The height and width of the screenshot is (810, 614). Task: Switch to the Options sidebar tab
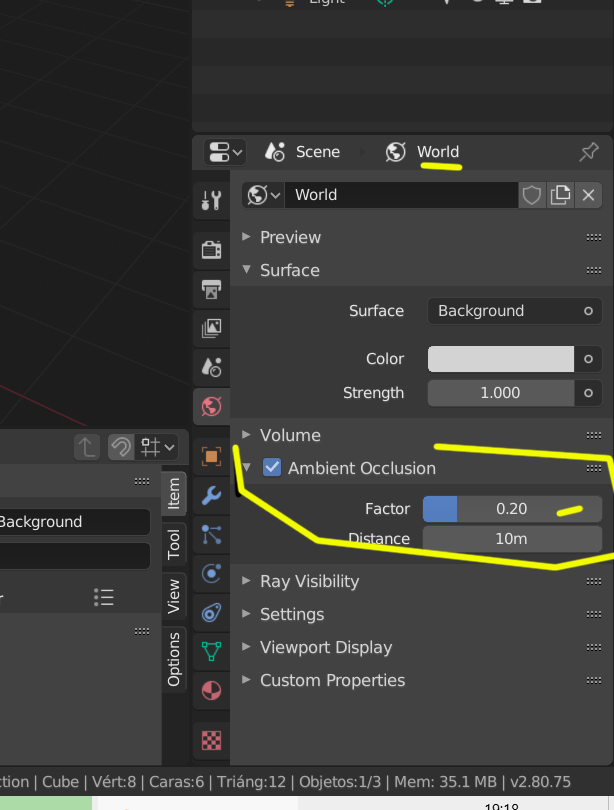click(x=174, y=660)
